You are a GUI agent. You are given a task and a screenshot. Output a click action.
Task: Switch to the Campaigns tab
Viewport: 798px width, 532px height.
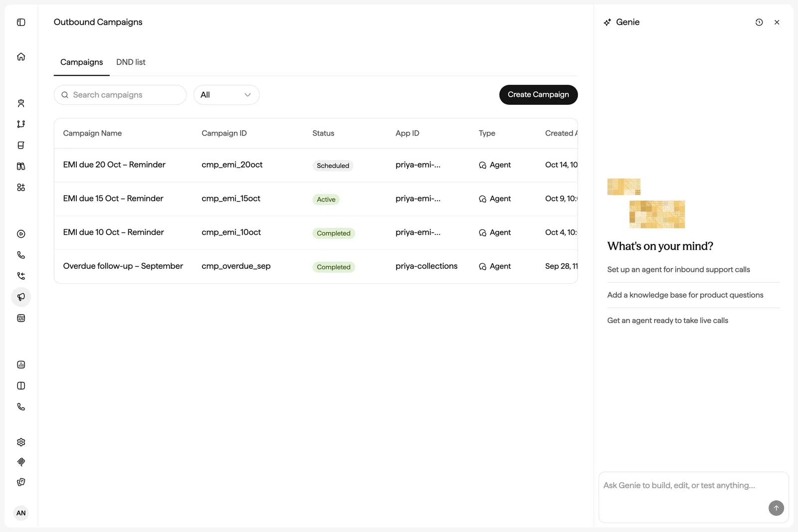[82, 62]
